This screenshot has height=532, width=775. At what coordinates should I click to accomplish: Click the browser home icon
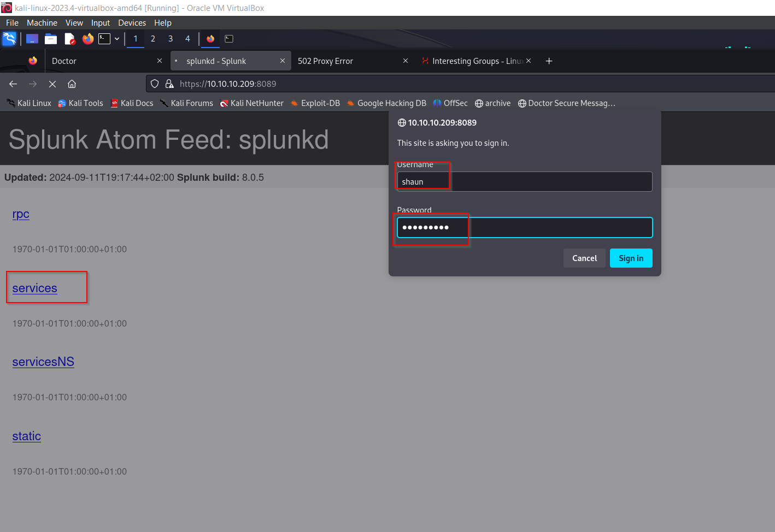72,84
